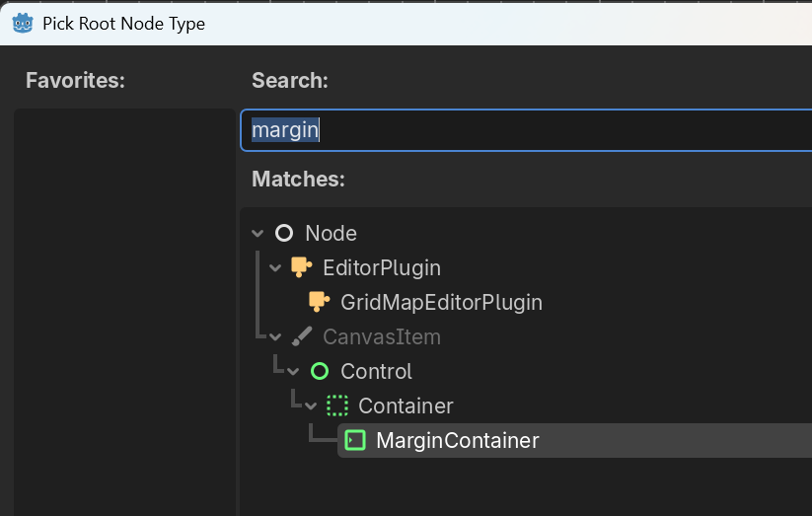Click the 'Matches:' label
Screen dimensions: 812x516
pos(298,179)
